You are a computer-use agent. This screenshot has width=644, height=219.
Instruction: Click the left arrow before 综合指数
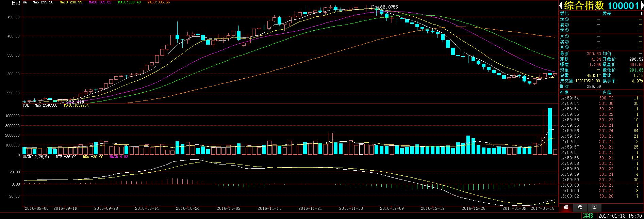pos(561,5)
